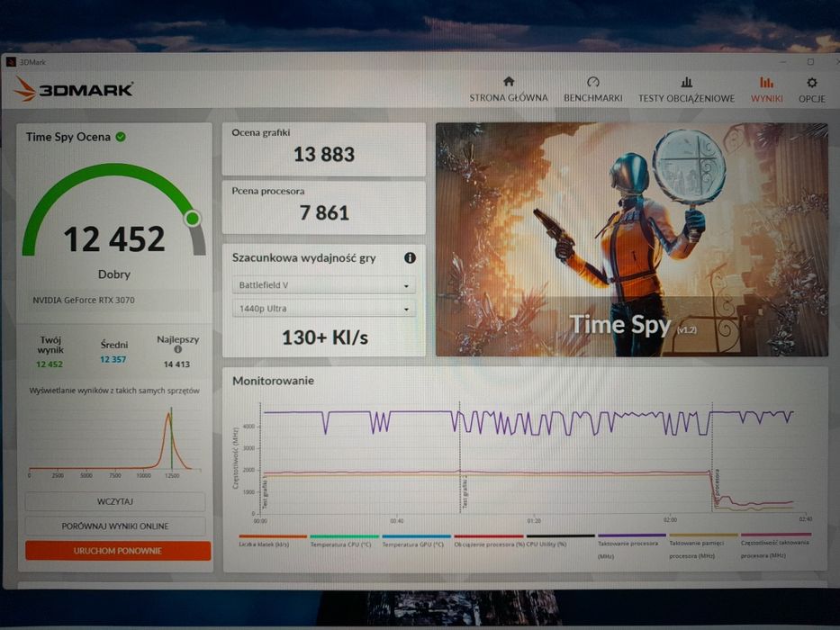Click the Wczytaj button

tap(115, 501)
